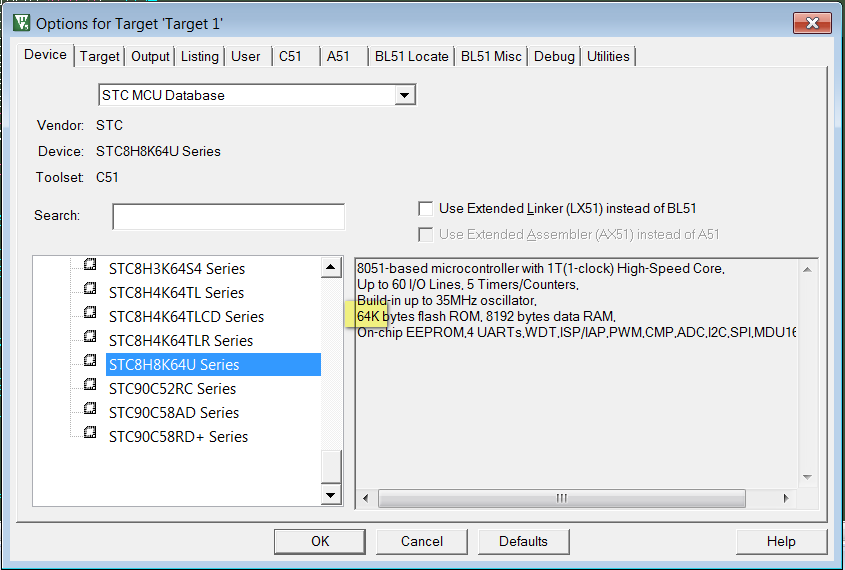Click the Help button
Viewport: 845px width, 570px height.
pos(781,541)
